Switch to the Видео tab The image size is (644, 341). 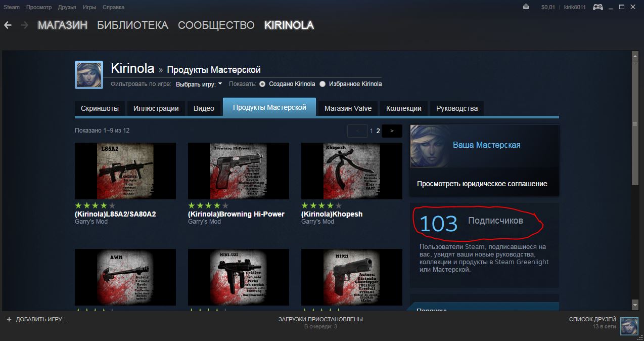tap(204, 108)
